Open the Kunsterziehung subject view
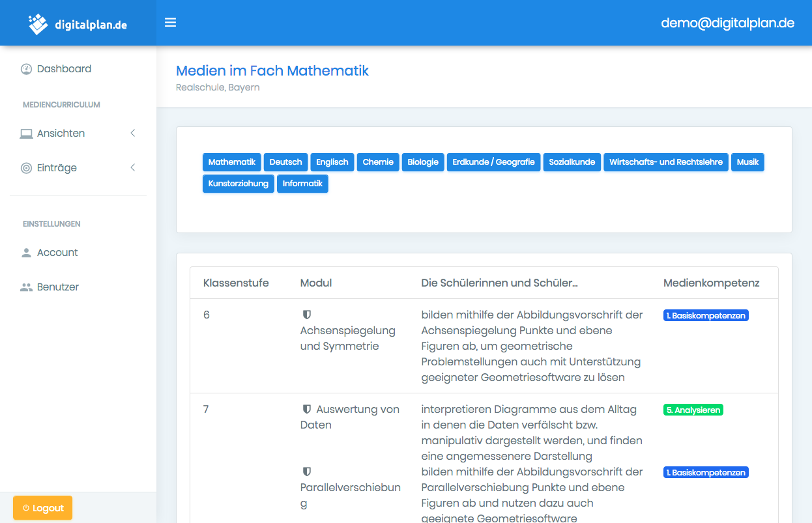This screenshot has width=812, height=523. coord(238,184)
